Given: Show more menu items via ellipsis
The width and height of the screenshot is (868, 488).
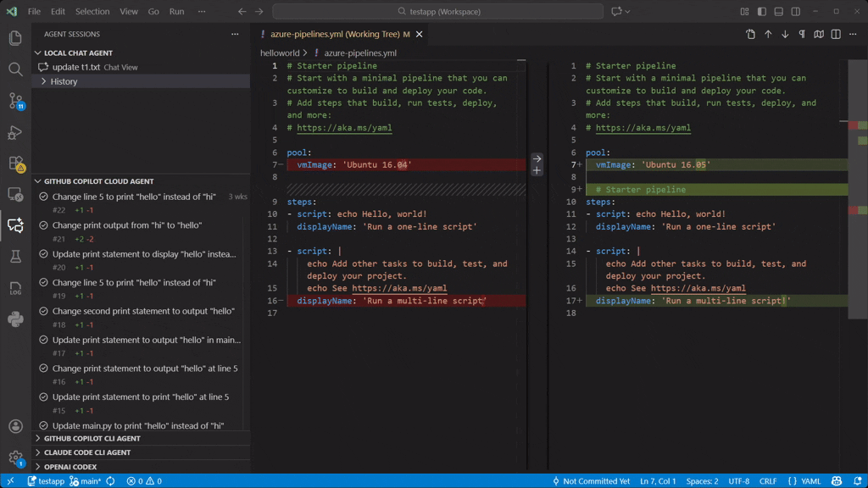Looking at the screenshot, I should tap(202, 11).
